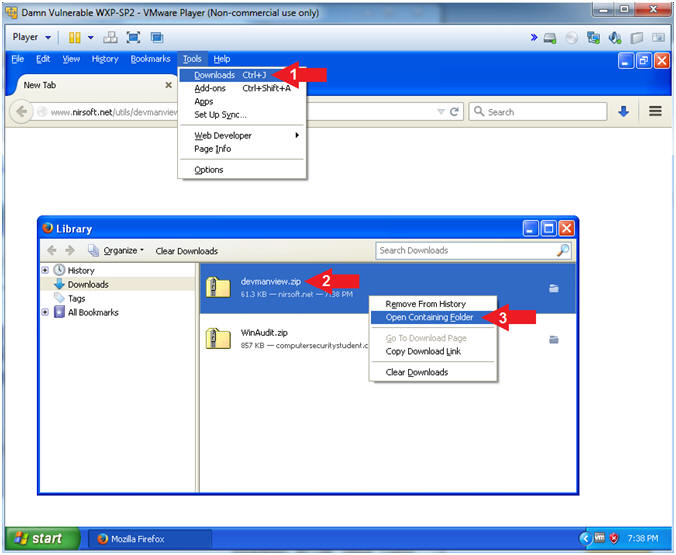Viewport: 676px width, 555px height.
Task: Click the Library back arrow
Action: (x=51, y=251)
